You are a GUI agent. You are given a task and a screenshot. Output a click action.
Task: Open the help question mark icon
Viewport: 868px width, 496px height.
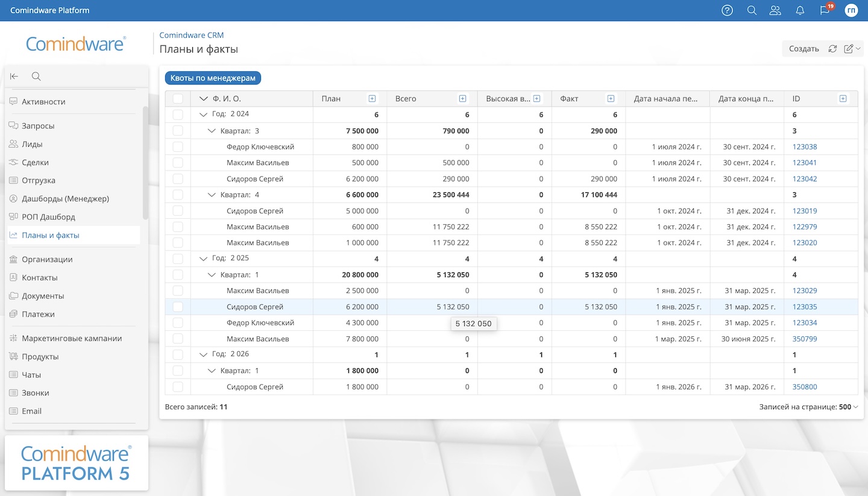(x=727, y=10)
